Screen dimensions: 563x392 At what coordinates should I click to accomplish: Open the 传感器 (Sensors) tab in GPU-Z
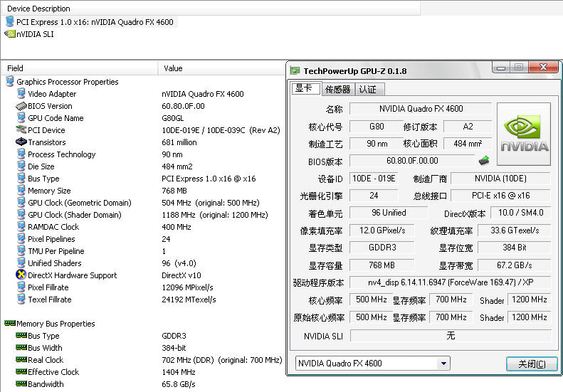pyautogui.click(x=337, y=89)
